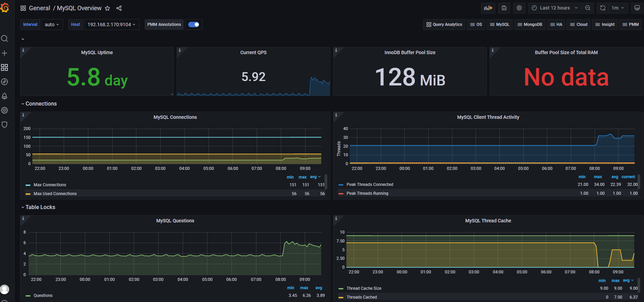Toggle the PMM Annotations switch
Image resolution: width=644 pixels, height=302 pixels.
[194, 25]
